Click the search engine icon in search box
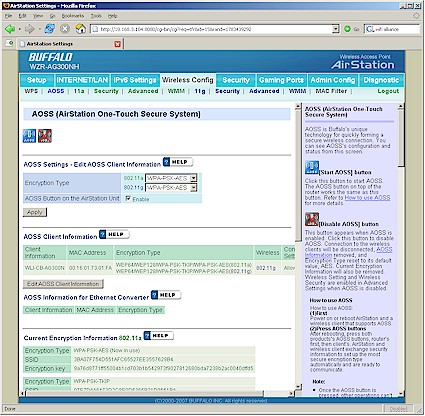This screenshot has width=425, height=416. coord(370,29)
